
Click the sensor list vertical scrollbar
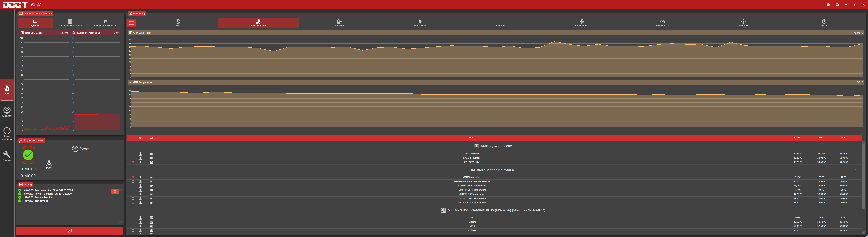[x=863, y=175]
